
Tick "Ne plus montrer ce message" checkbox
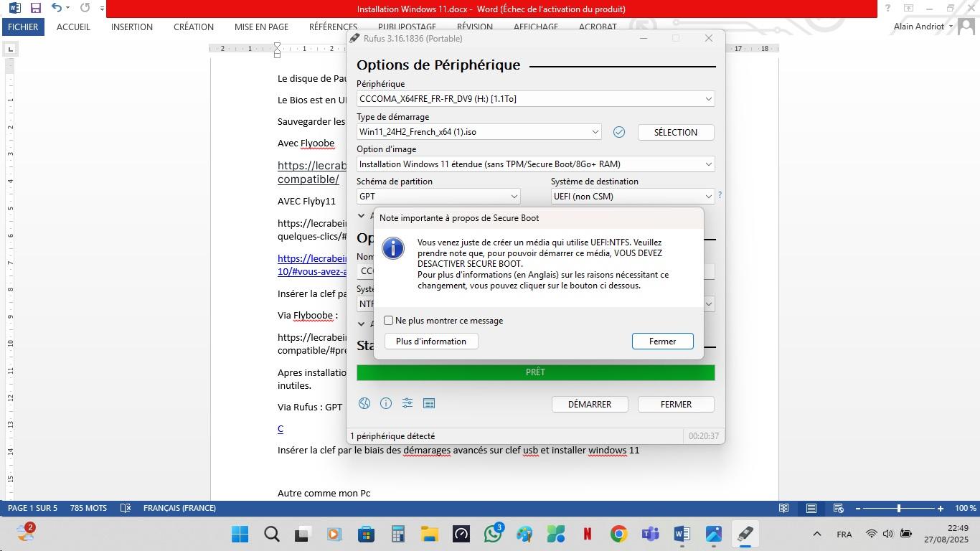389,321
